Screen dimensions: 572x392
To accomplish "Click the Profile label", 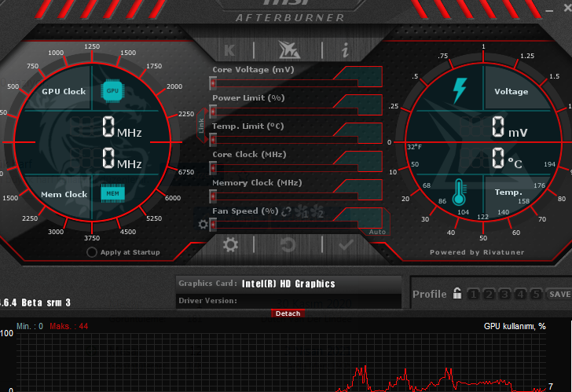I will (429, 294).
